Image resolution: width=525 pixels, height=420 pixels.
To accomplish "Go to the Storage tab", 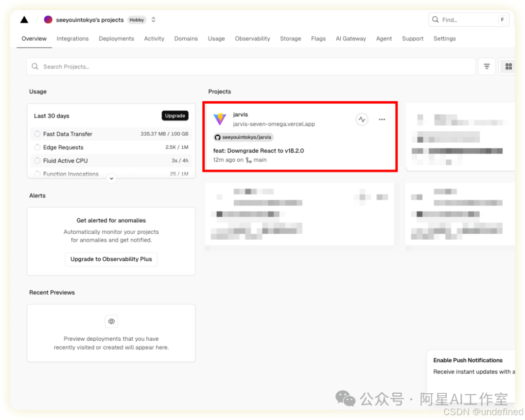I will point(290,38).
